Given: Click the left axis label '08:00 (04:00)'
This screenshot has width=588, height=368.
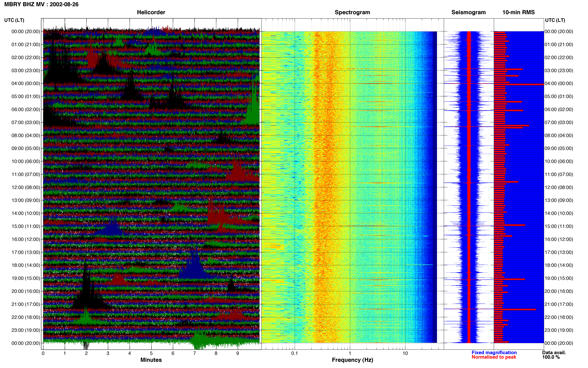Looking at the screenshot, I should (x=26, y=135).
